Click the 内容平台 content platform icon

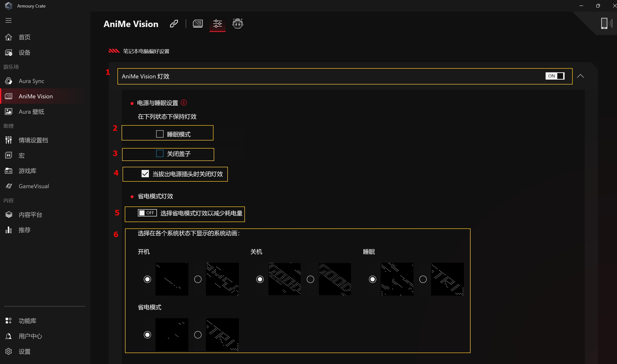click(x=9, y=215)
